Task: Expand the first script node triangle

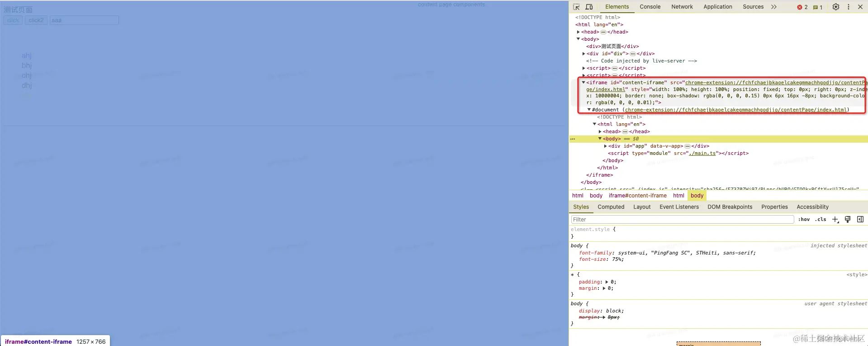Action: point(583,68)
